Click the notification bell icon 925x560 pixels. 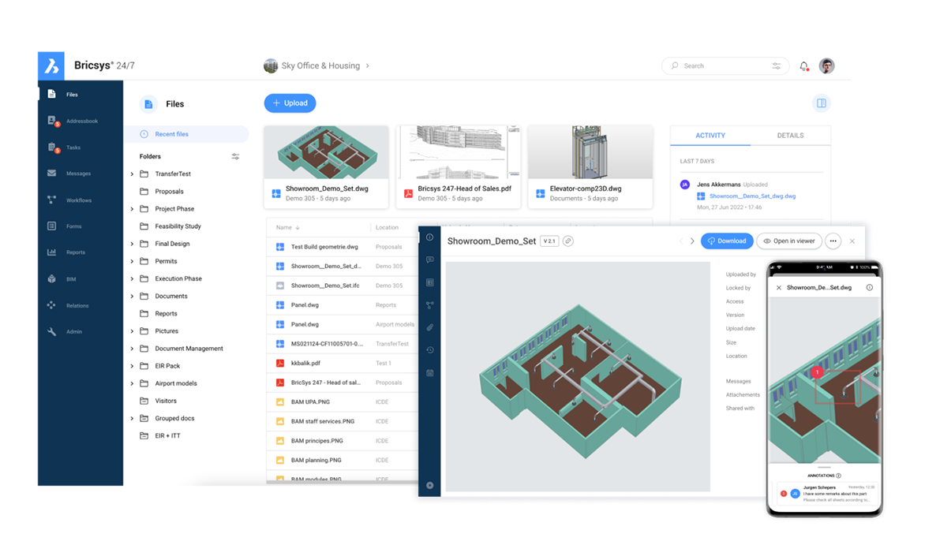coord(804,66)
